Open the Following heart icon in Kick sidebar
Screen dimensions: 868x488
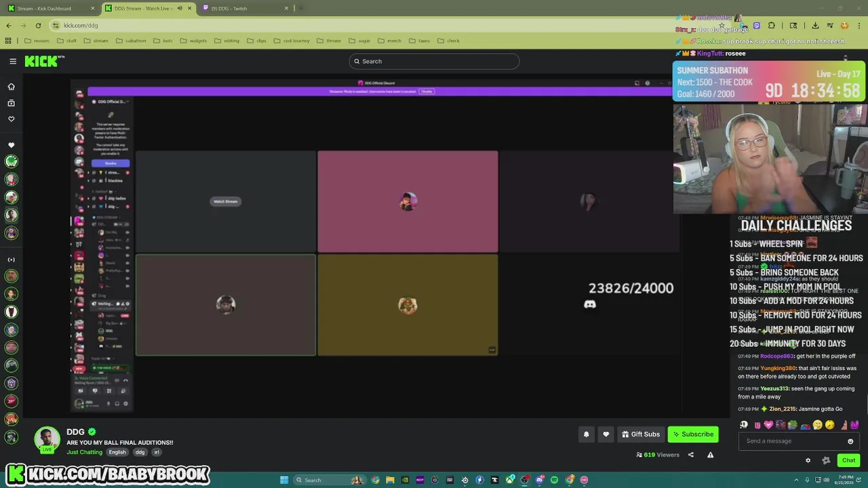[11, 119]
